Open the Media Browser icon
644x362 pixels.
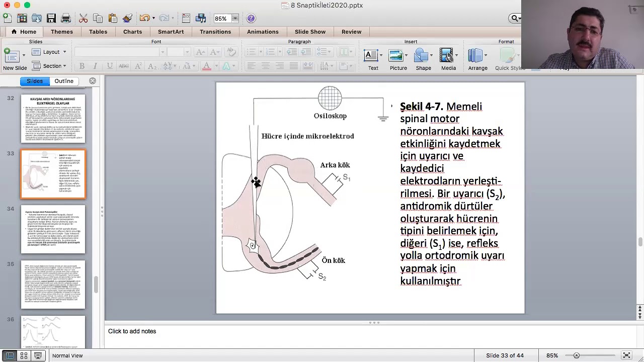(x=201, y=18)
